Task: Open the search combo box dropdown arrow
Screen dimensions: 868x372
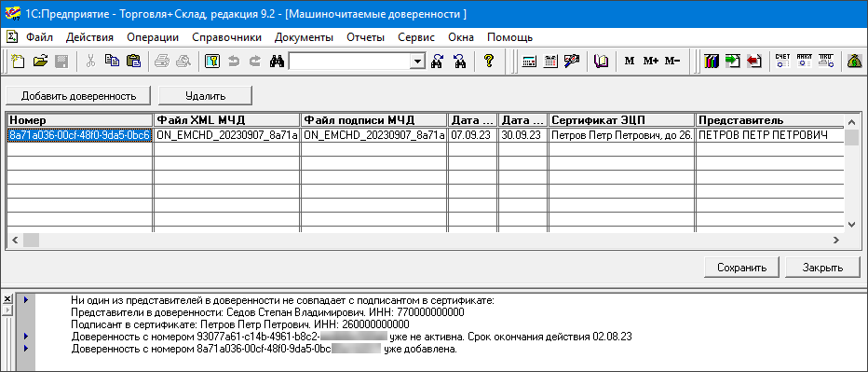Action: click(x=418, y=62)
